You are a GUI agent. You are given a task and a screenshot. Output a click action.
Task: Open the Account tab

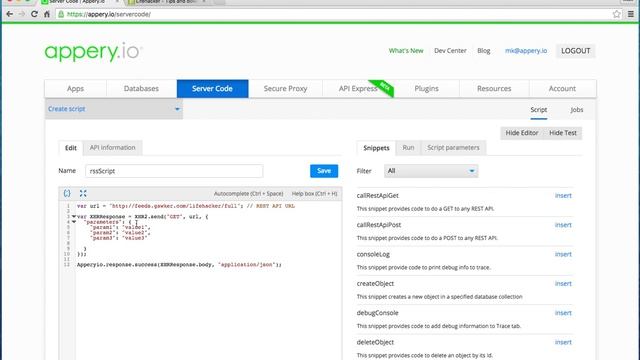pyautogui.click(x=562, y=89)
